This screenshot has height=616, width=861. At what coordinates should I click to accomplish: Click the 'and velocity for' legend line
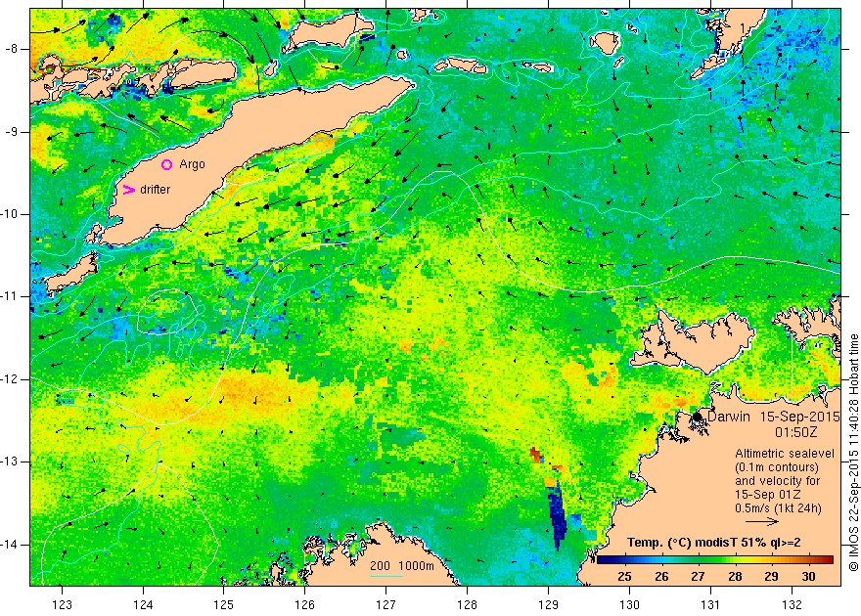(778, 481)
